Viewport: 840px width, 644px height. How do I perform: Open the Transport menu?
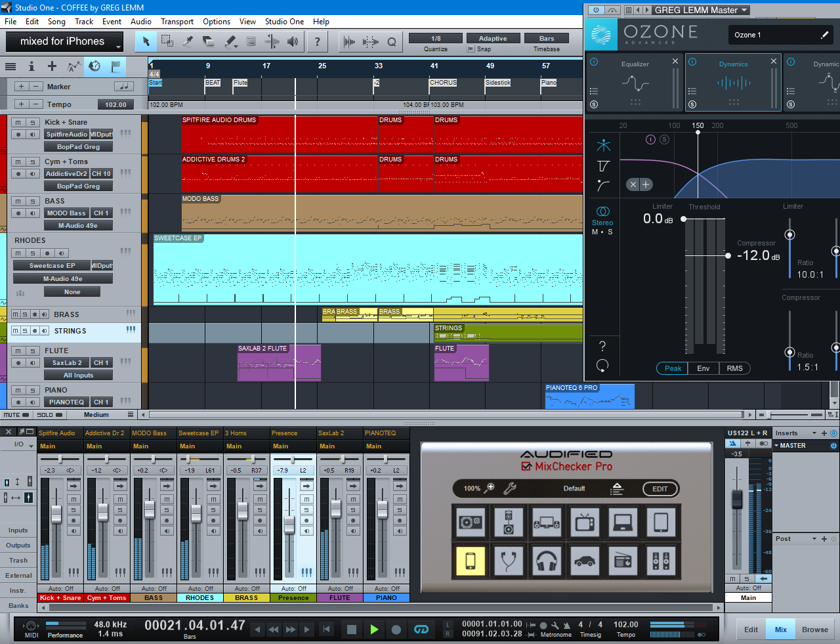177,22
